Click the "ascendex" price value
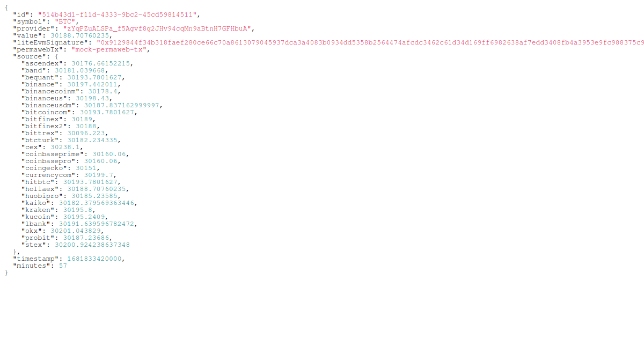644x338 pixels. pyautogui.click(x=100, y=63)
